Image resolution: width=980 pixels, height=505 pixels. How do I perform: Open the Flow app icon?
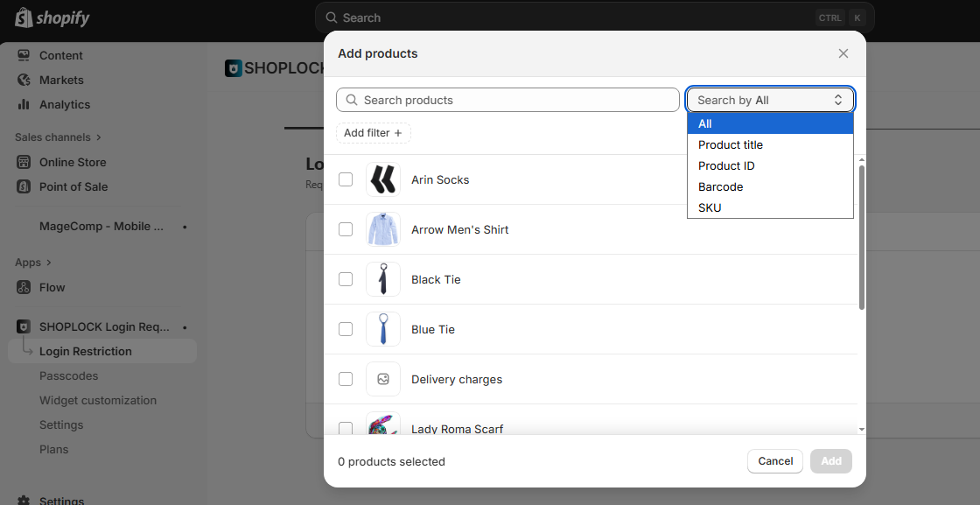click(x=24, y=287)
